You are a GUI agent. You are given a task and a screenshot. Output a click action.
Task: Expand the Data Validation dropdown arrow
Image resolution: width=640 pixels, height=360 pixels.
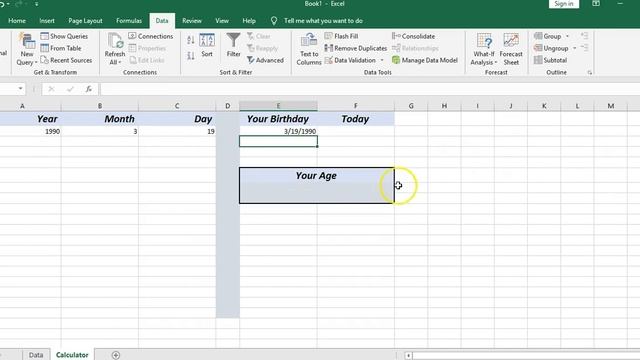click(382, 60)
